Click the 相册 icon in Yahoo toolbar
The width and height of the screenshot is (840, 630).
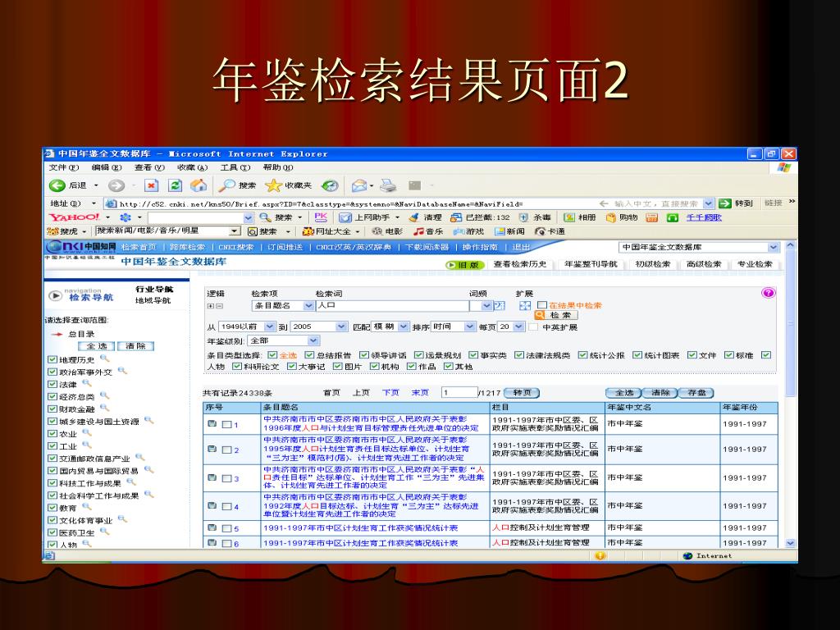point(569,217)
